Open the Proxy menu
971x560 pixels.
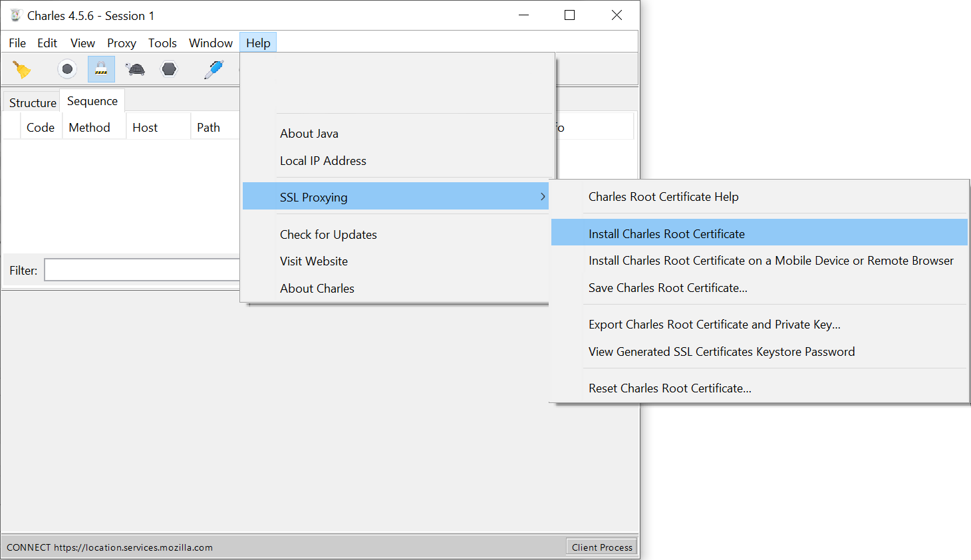point(122,43)
